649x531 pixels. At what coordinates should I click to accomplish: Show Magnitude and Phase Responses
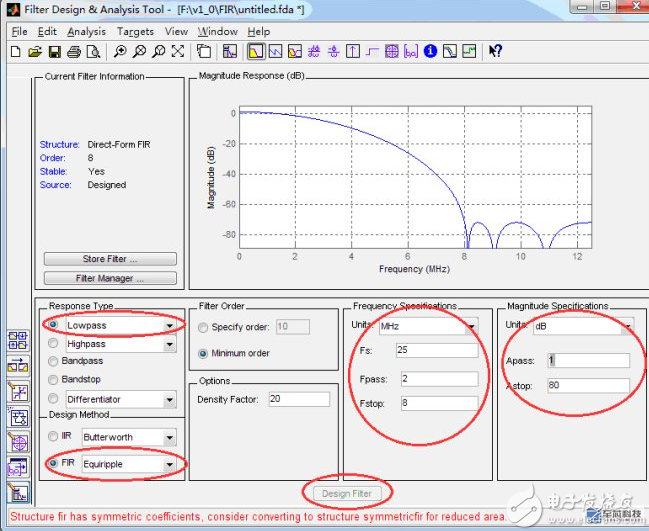pyautogui.click(x=295, y=52)
